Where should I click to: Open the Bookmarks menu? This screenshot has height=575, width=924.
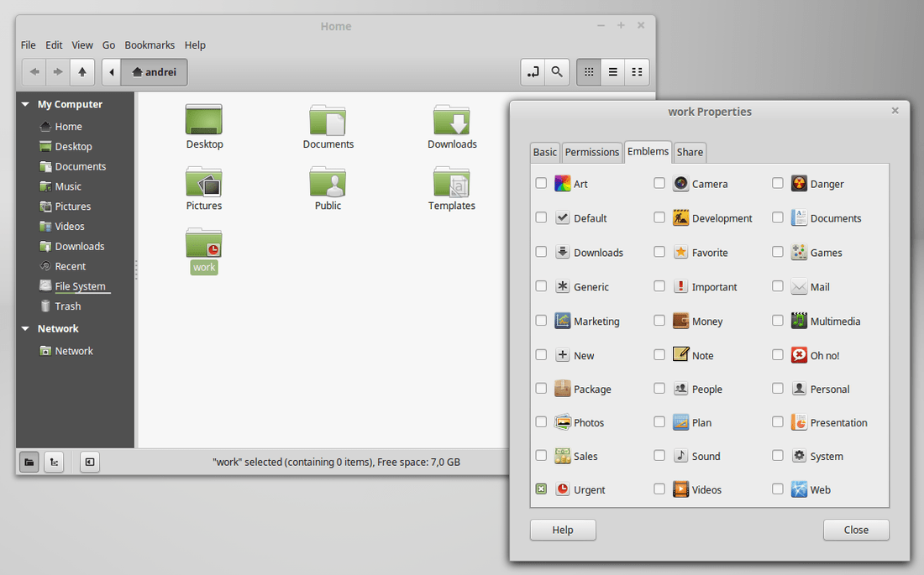(150, 44)
